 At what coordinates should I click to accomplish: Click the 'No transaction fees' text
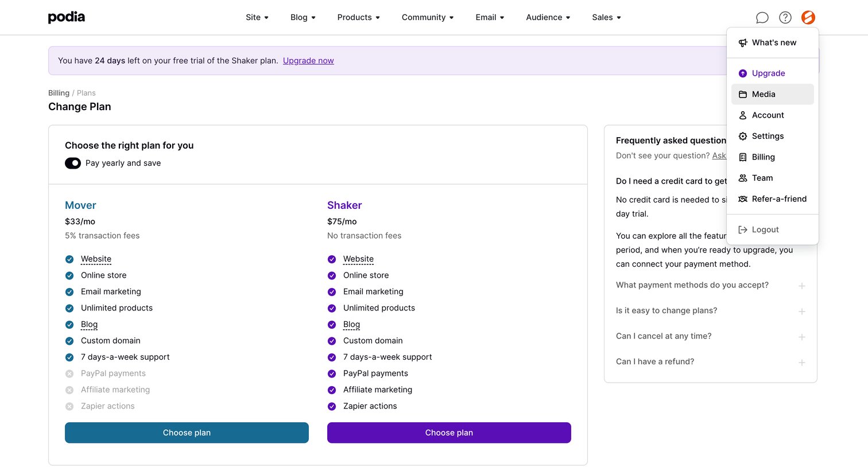364,236
